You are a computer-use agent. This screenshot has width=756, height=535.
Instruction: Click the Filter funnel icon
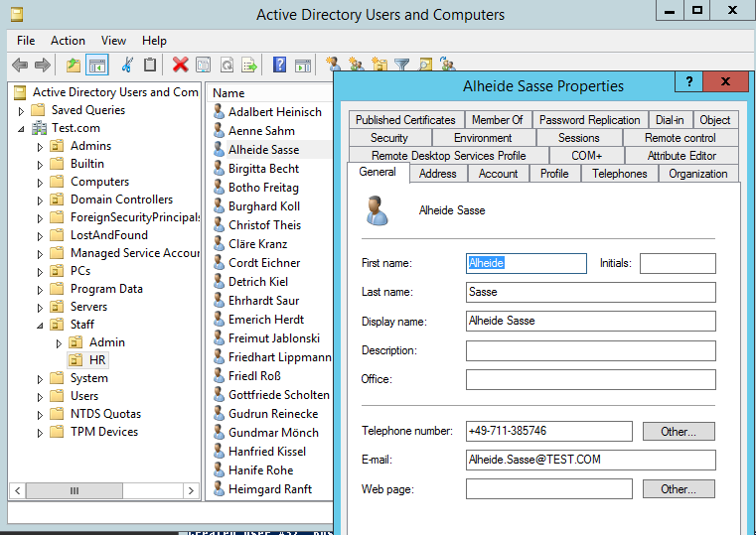click(402, 65)
